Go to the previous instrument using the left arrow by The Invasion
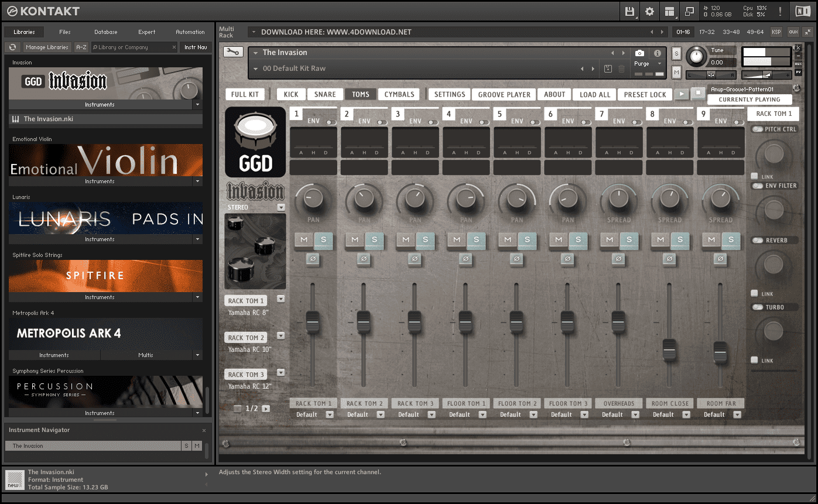The width and height of the screenshot is (818, 504). pyautogui.click(x=612, y=53)
